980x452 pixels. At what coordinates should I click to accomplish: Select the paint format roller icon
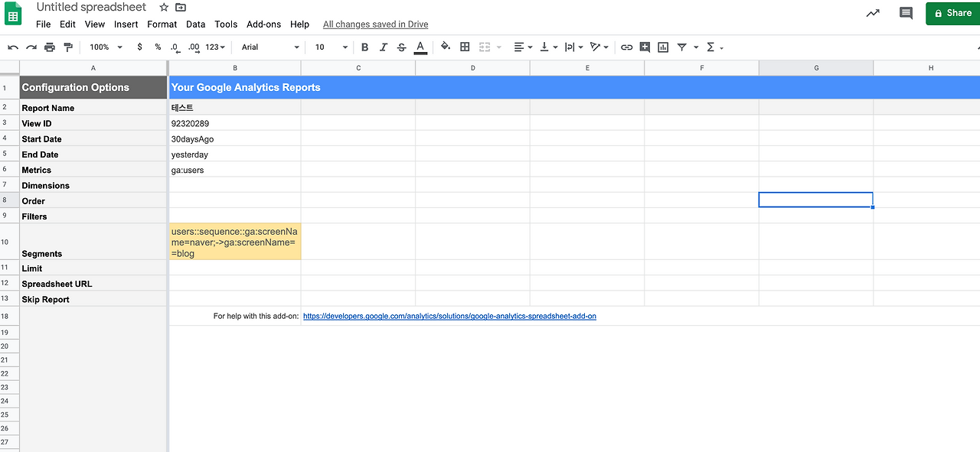tap(68, 47)
